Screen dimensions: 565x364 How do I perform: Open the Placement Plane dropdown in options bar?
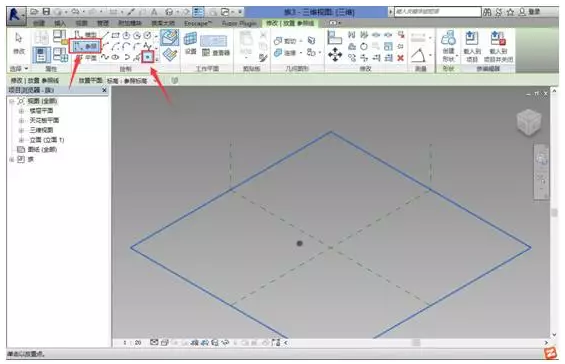point(132,81)
